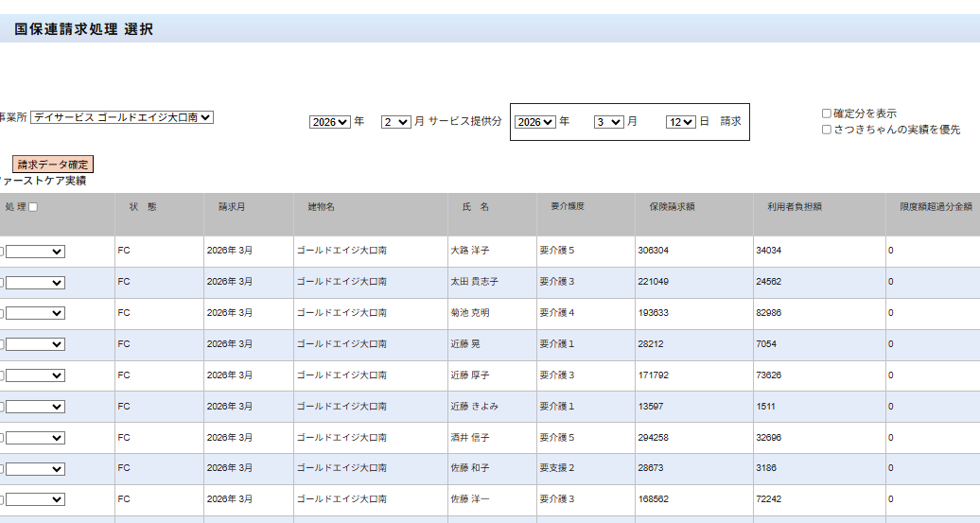Check the 処理 select-all header checkbox
The height and width of the screenshot is (523, 980).
point(33,207)
